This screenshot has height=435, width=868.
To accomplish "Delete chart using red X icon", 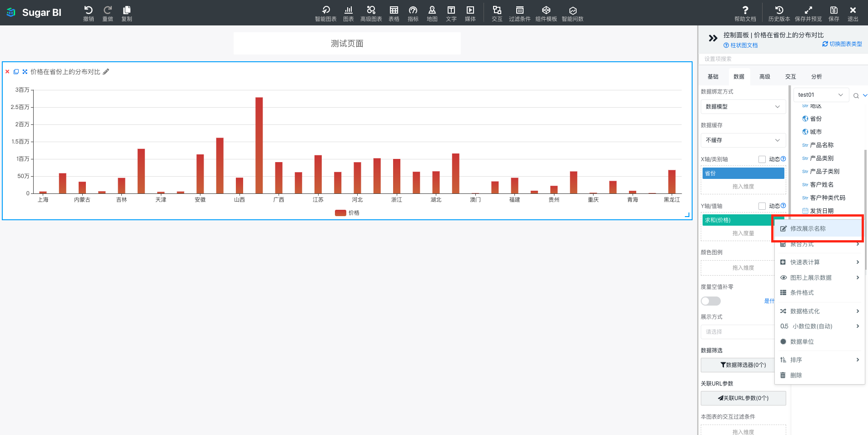I will [7, 72].
